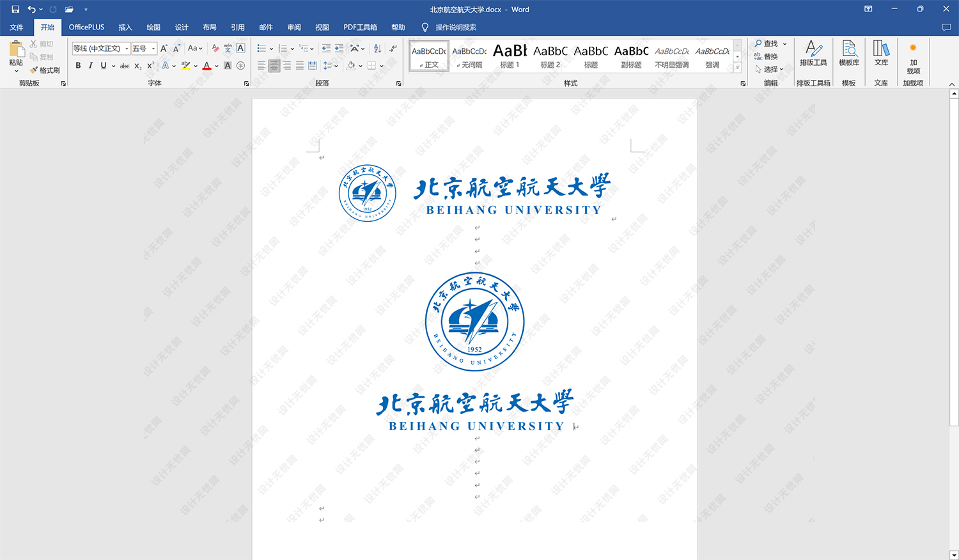Viewport: 959px width, 560px height.
Task: Toggle show/hide paragraph marks
Action: click(x=393, y=49)
